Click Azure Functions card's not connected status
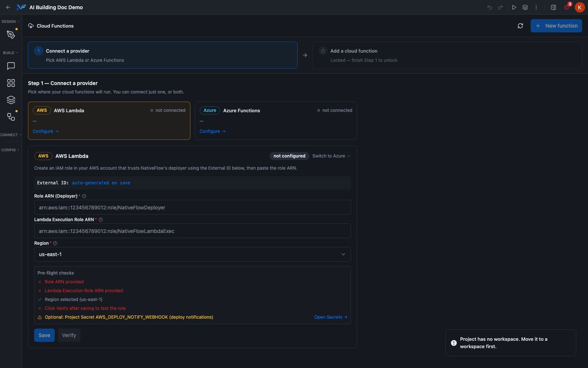 click(335, 110)
